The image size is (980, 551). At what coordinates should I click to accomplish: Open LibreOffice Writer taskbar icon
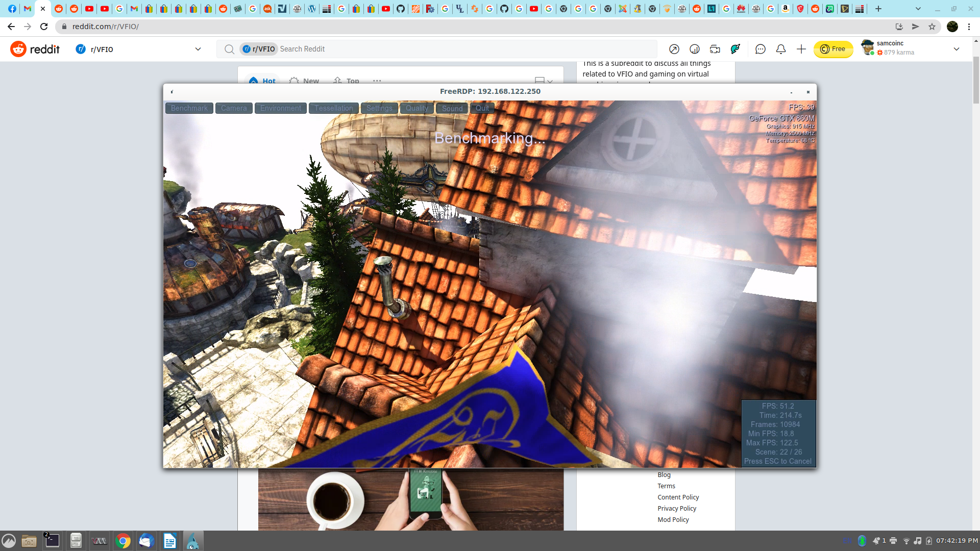coord(169,541)
